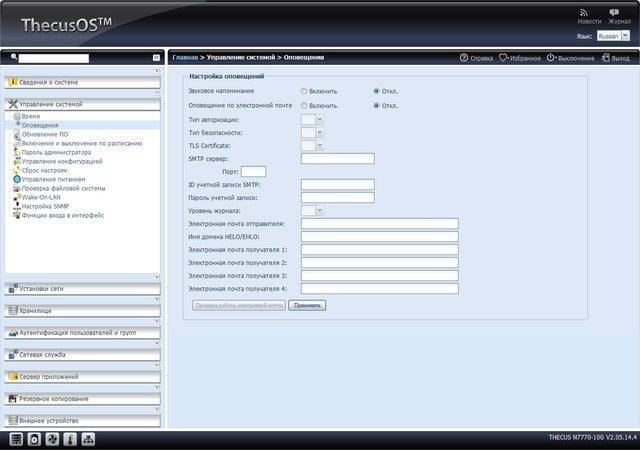Viewport: 640px width, 450px height.
Task: Open the fan status icon in bottom bar
Action: coord(52,439)
